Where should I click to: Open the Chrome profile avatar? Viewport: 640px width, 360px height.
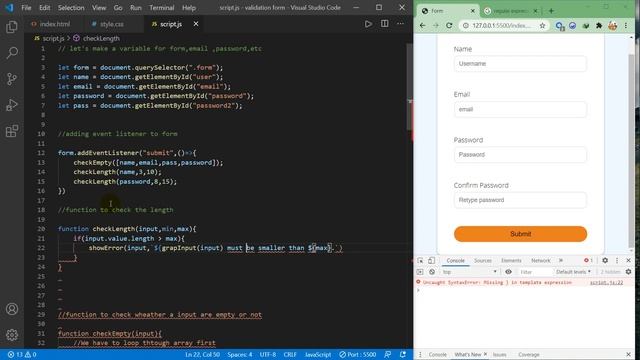coord(612,25)
